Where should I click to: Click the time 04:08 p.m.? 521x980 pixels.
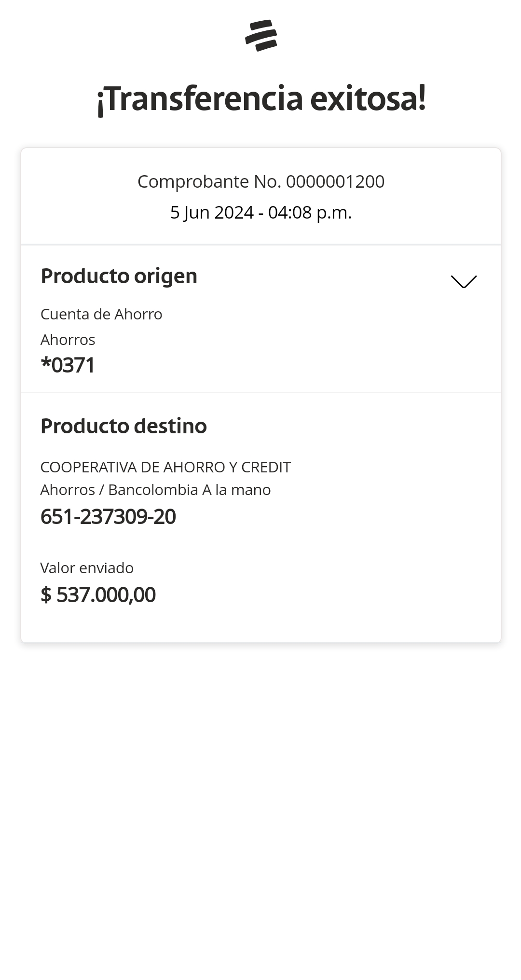(310, 212)
